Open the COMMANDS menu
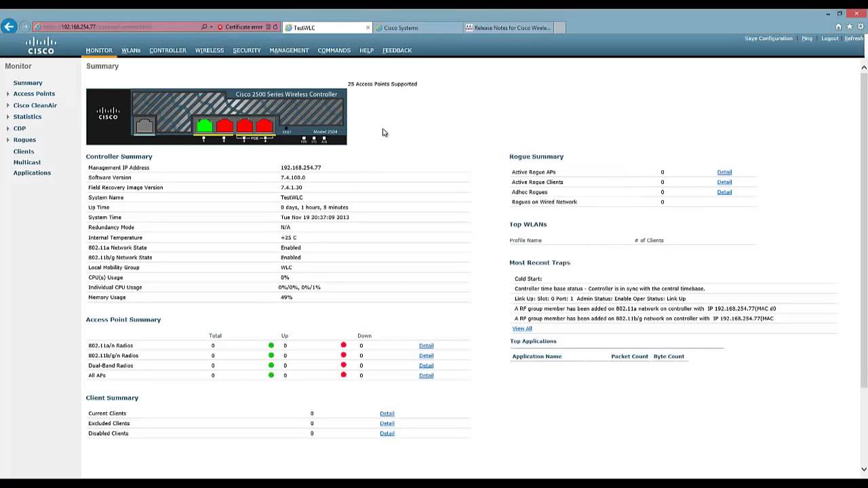The image size is (868, 488). (x=334, y=50)
